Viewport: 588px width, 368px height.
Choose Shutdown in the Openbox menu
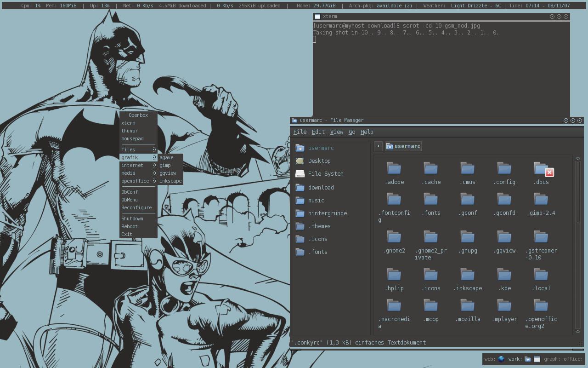(138, 218)
